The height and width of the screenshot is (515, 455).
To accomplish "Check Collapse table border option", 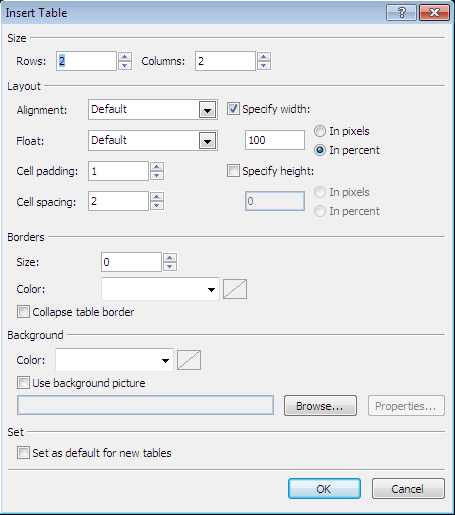I will click(23, 312).
